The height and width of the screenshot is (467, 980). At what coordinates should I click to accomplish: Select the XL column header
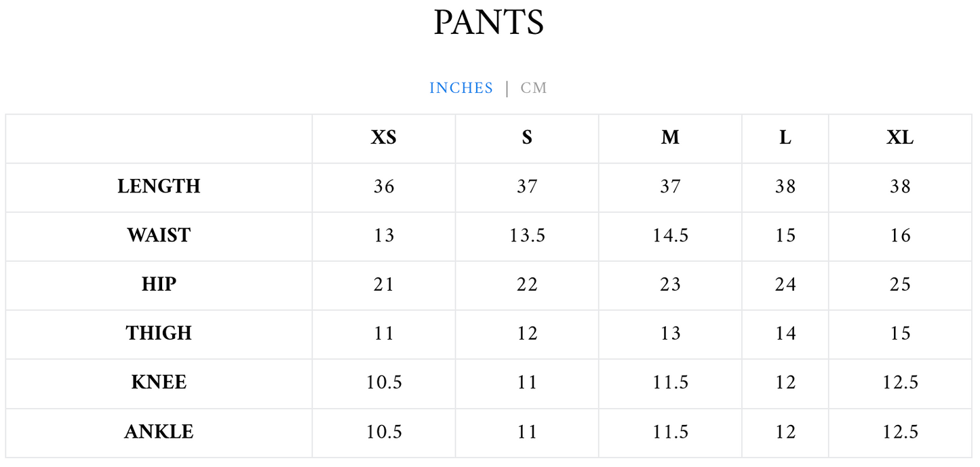pos(900,138)
